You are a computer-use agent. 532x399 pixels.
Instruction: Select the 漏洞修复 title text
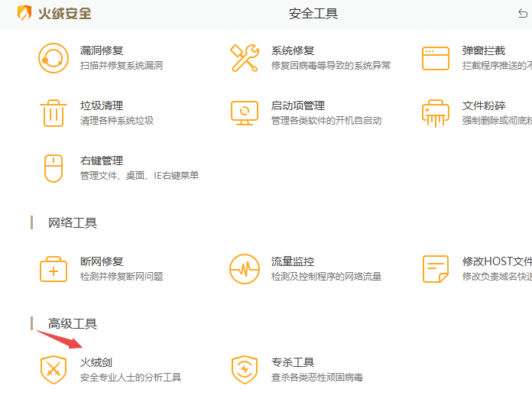pyautogui.click(x=102, y=51)
